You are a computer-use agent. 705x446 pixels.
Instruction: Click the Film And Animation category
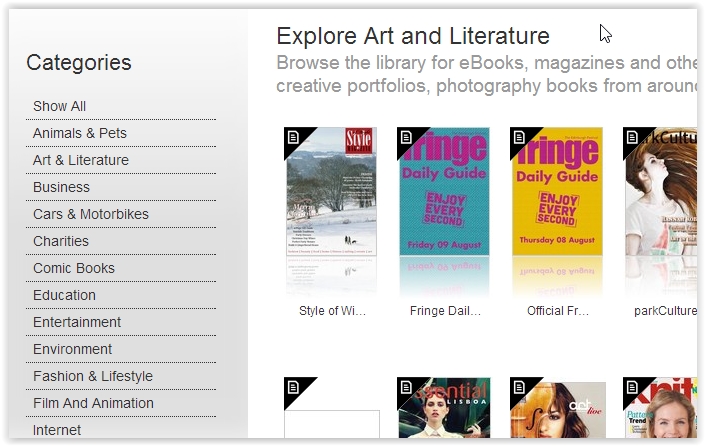(93, 403)
